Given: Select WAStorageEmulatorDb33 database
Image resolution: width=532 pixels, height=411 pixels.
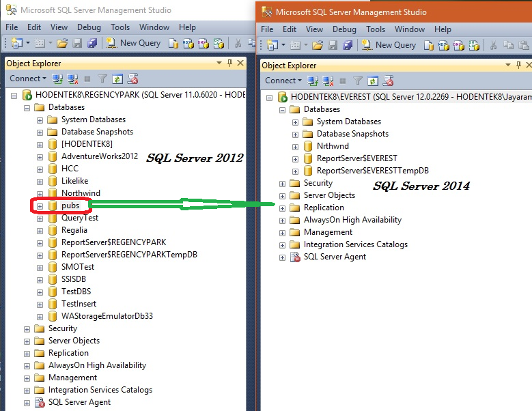Looking at the screenshot, I should pos(107,316).
